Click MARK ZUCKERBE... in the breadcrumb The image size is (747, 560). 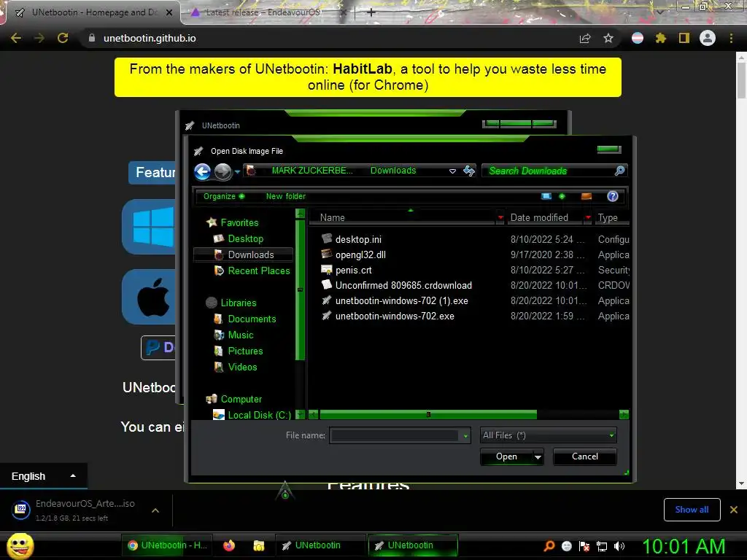tap(312, 171)
